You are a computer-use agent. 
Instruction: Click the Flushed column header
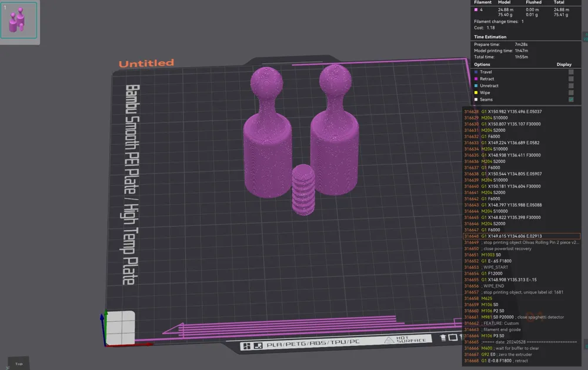(533, 2)
